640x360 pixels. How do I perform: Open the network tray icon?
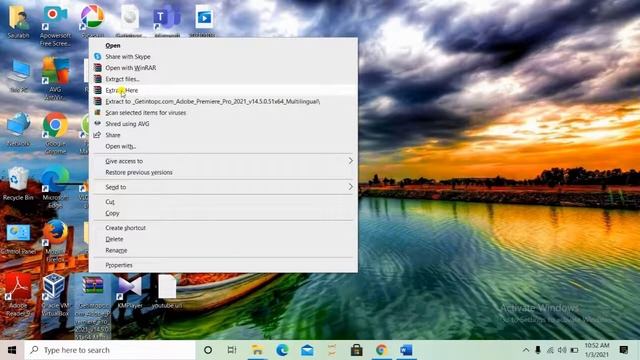pos(550,350)
